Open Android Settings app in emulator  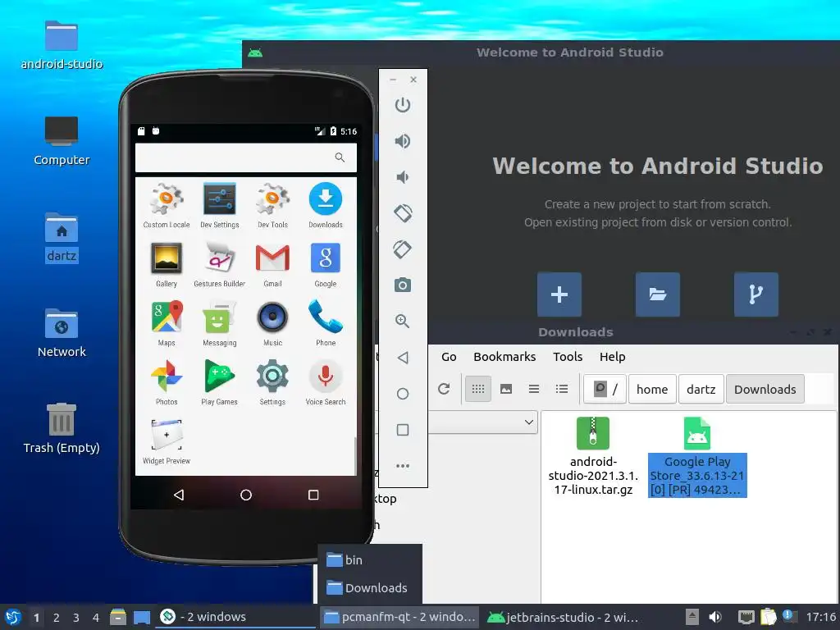tap(272, 382)
